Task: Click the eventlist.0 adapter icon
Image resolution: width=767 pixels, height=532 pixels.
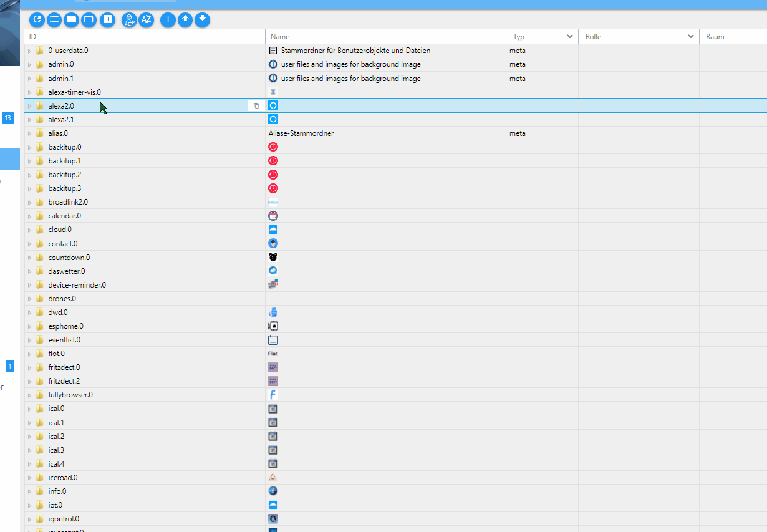Action: click(273, 340)
